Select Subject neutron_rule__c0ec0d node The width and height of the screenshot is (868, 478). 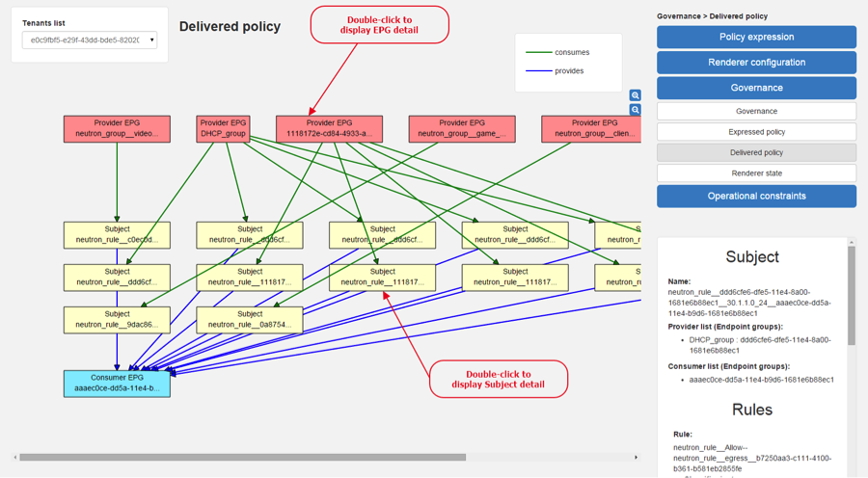click(x=117, y=235)
